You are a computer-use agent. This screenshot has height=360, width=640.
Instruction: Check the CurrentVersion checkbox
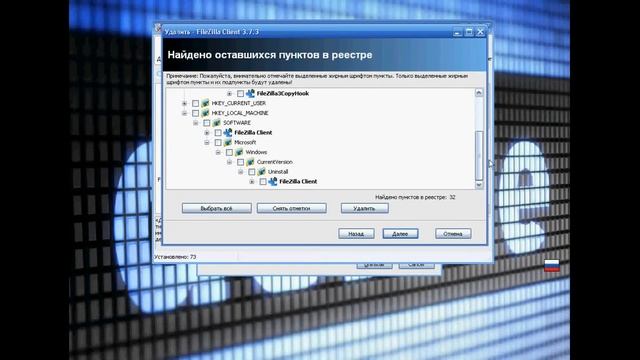point(240,162)
